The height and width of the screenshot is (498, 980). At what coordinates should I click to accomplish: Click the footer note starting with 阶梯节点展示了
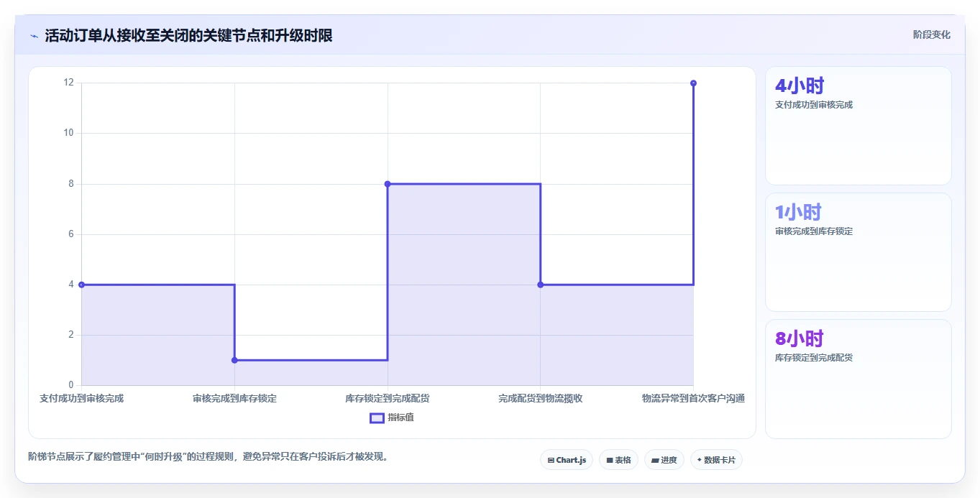(209, 456)
